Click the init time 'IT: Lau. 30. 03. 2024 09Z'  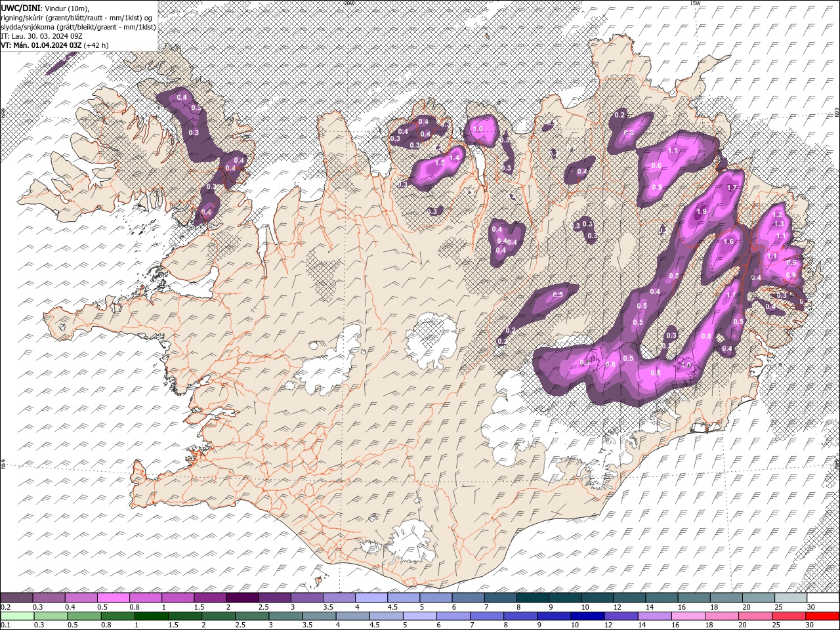(x=41, y=36)
